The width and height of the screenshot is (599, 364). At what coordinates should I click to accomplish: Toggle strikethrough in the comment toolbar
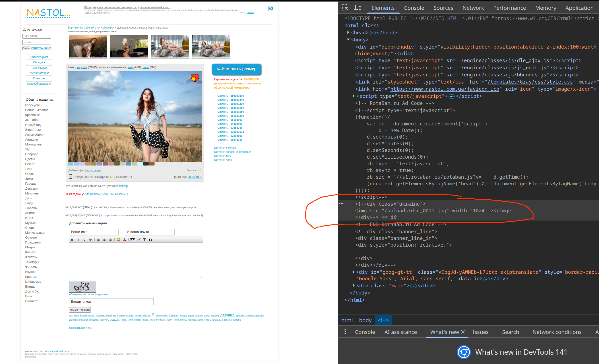(x=91, y=239)
